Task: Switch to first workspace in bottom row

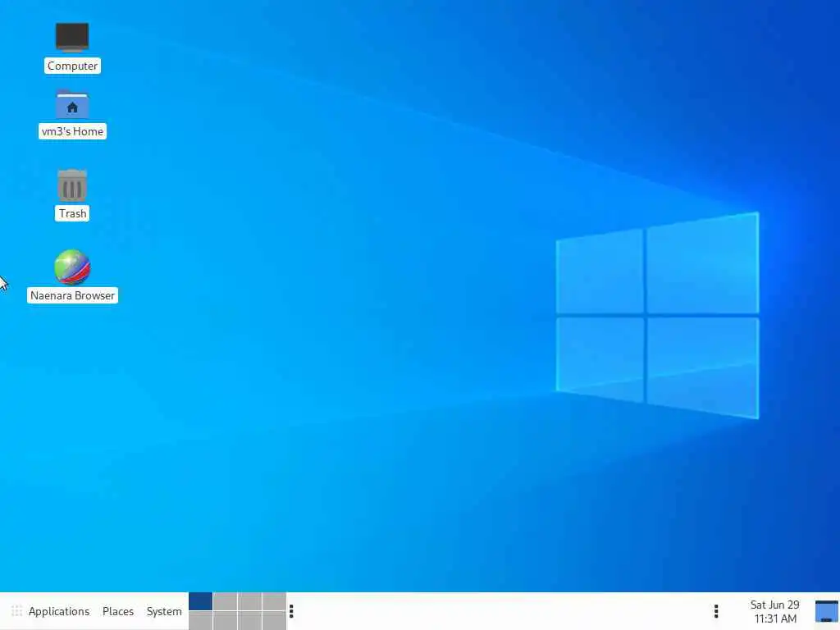Action: [200, 620]
